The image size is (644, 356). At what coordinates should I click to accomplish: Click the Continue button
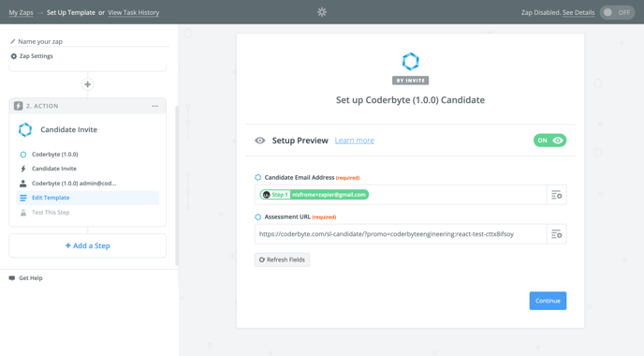548,301
